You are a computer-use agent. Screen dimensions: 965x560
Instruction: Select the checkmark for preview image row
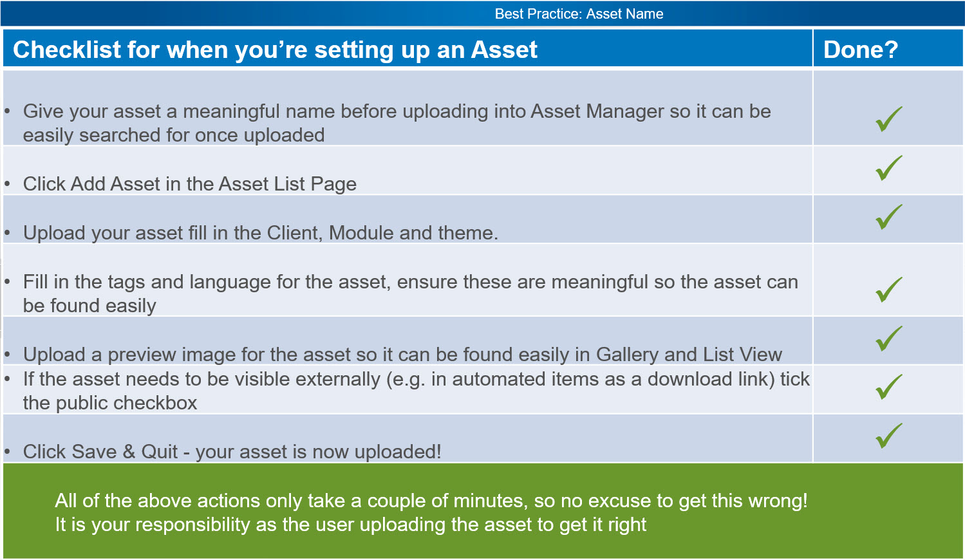889,338
